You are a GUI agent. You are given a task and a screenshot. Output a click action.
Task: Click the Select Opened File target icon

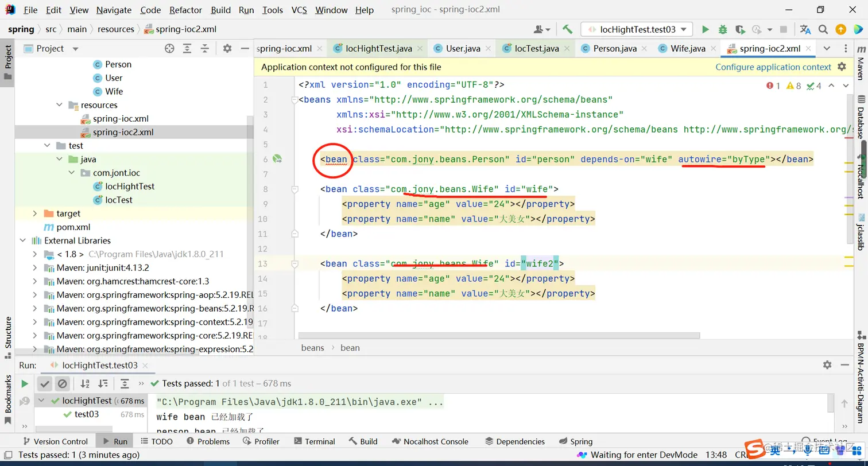pyautogui.click(x=169, y=49)
